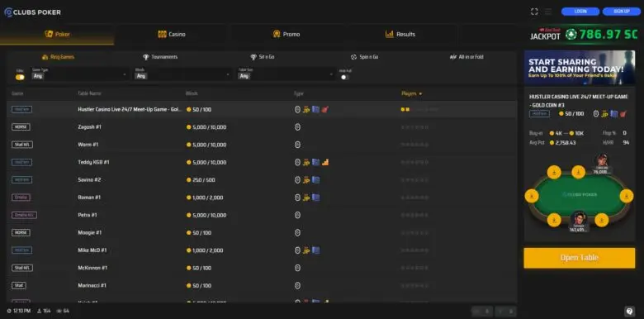This screenshot has width=644, height=319.
Task: Select the Petra #1 table name
Action: pos(88,215)
